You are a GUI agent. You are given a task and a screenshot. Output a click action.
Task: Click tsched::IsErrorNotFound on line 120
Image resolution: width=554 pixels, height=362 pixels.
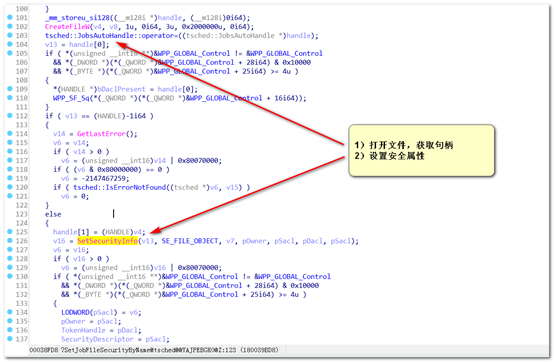119,187
